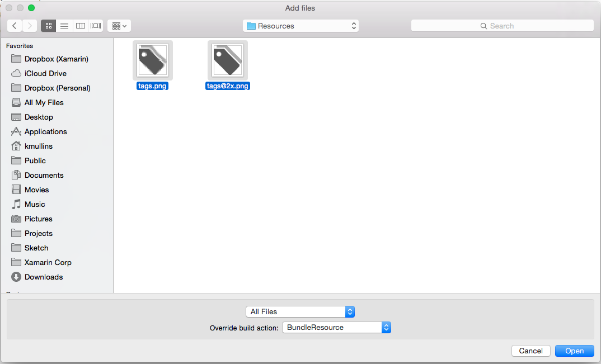
Task: Click the tags@2x.png file name label
Action: pos(228,86)
